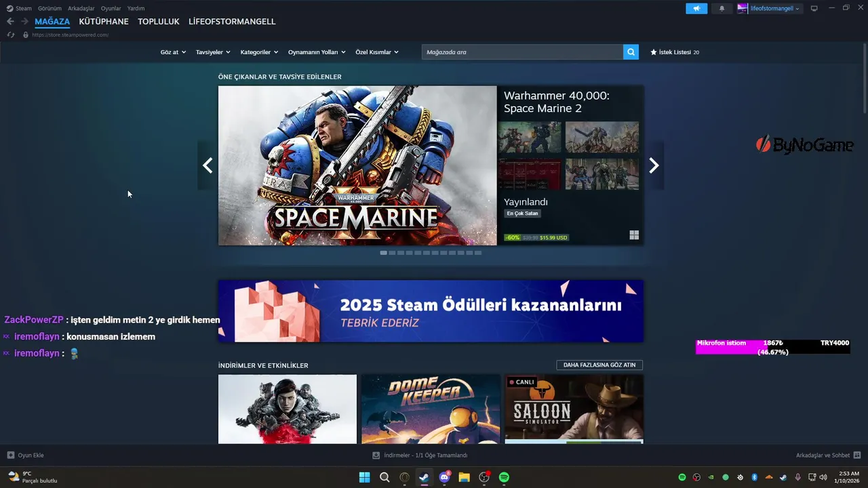The image size is (868, 488).
Task: Click the bottom-right Space Marine 2 screenshot
Action: point(602,174)
